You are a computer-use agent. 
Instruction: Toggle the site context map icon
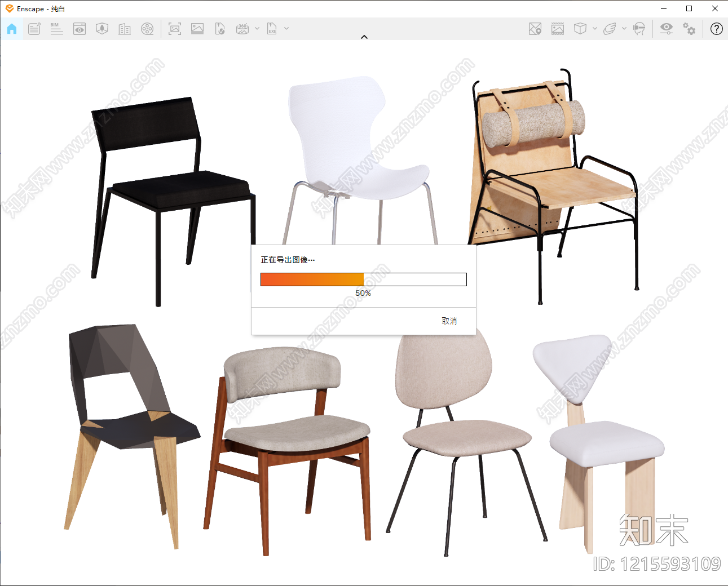click(535, 29)
